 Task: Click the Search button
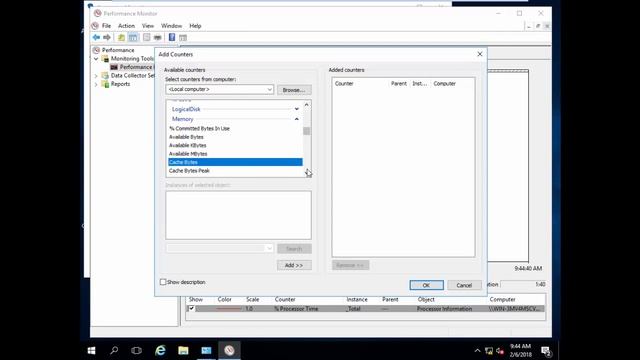[294, 249]
